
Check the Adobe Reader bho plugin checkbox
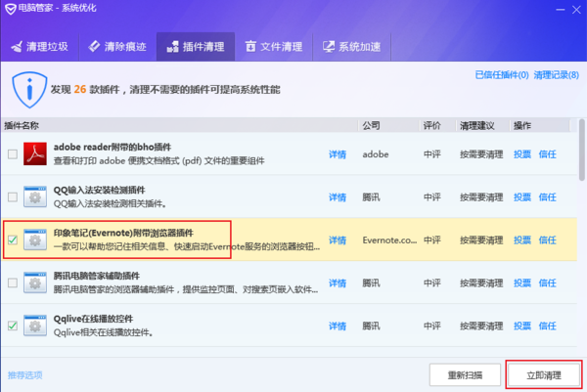[x=12, y=154]
